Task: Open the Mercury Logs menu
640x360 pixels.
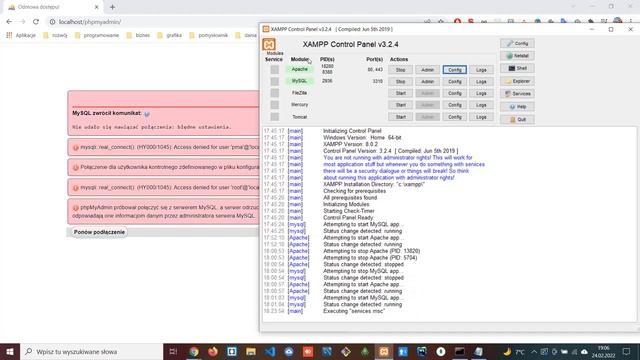Action: (x=481, y=105)
